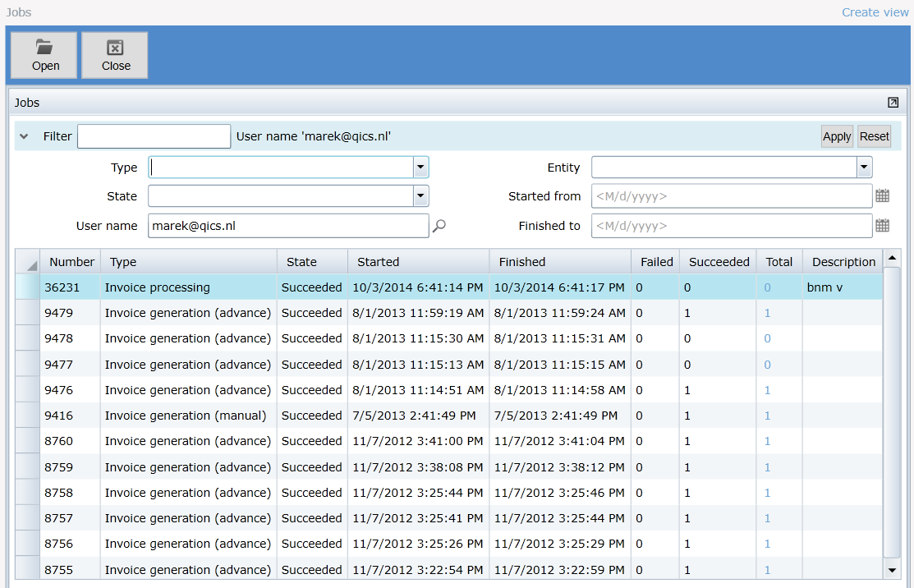The height and width of the screenshot is (588, 914).
Task: Focus the Finished to date field
Action: tap(732, 226)
